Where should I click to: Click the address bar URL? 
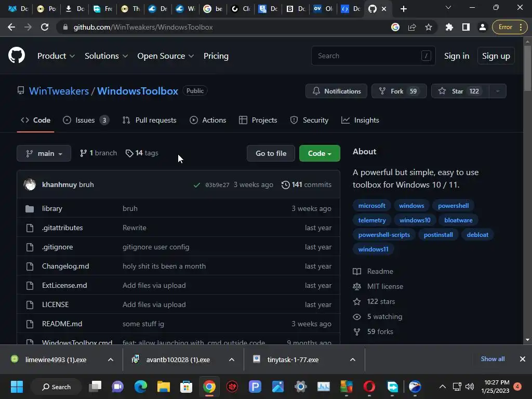[143, 27]
